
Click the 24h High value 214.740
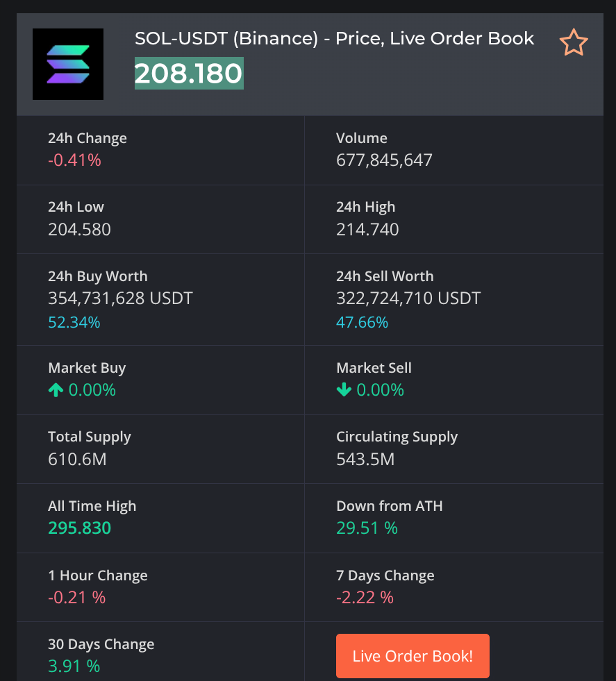point(367,230)
